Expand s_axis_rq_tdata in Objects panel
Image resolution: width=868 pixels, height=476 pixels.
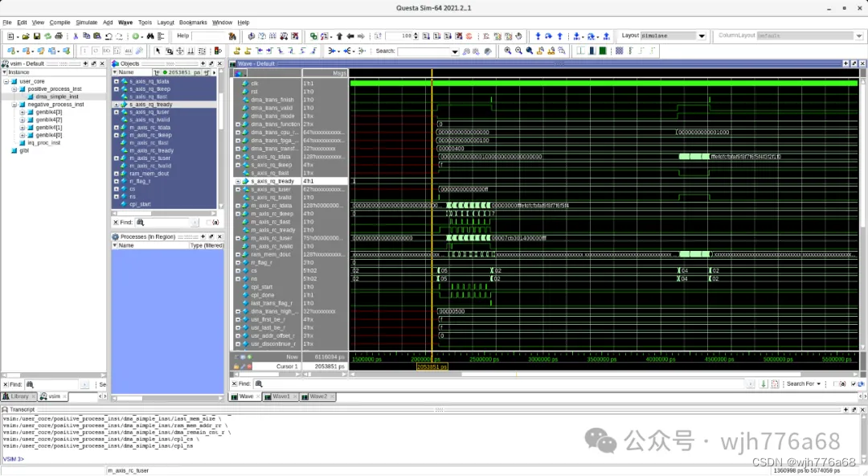point(117,81)
